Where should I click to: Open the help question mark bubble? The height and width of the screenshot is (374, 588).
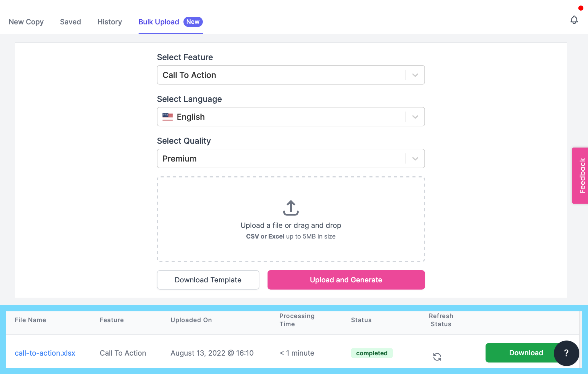click(566, 353)
